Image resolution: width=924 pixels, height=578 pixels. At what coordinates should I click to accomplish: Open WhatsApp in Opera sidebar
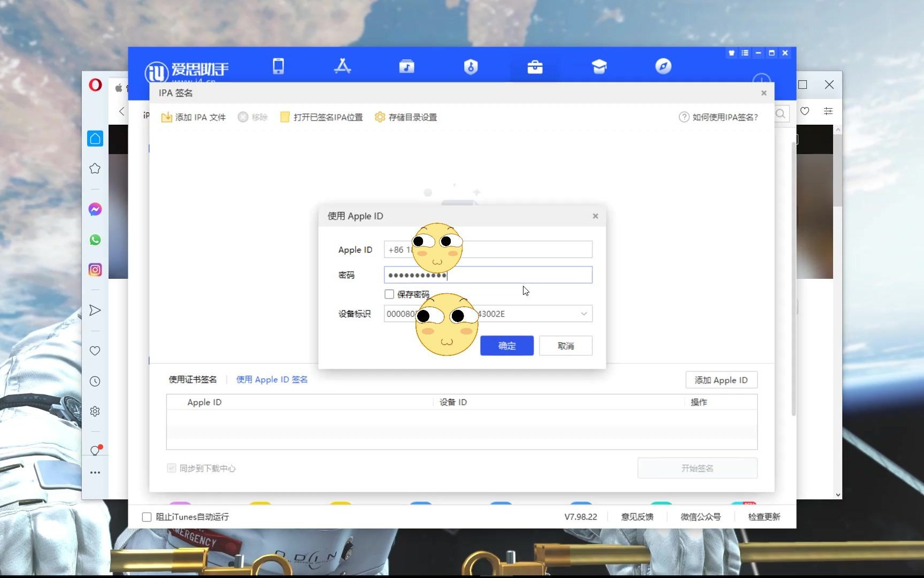(x=95, y=240)
